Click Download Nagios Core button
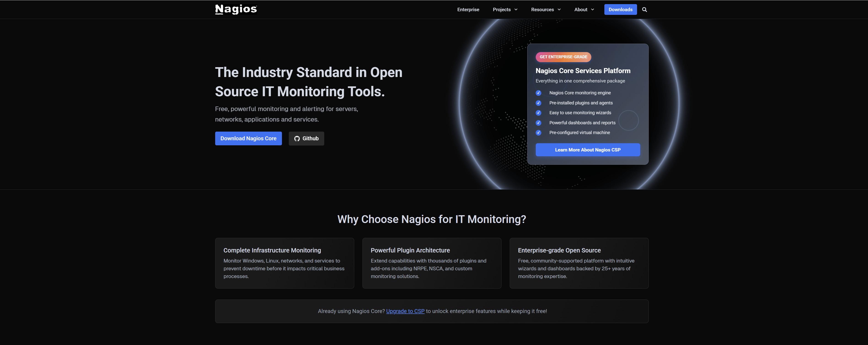 pos(248,139)
